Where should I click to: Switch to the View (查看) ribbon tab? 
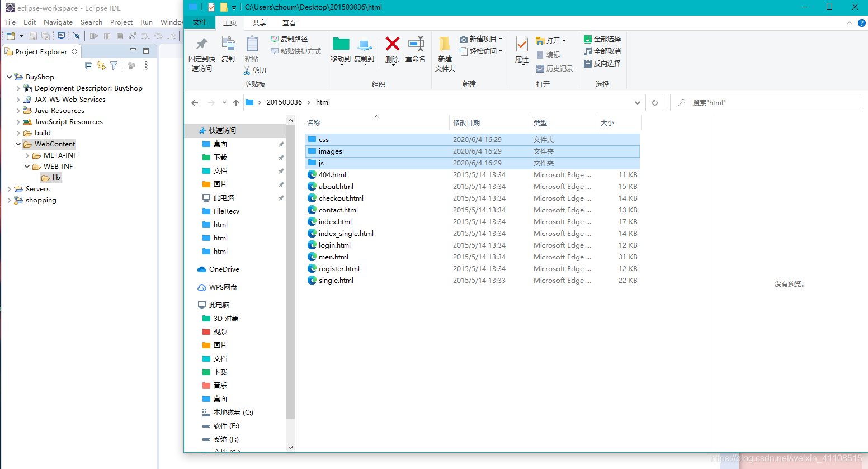click(289, 23)
